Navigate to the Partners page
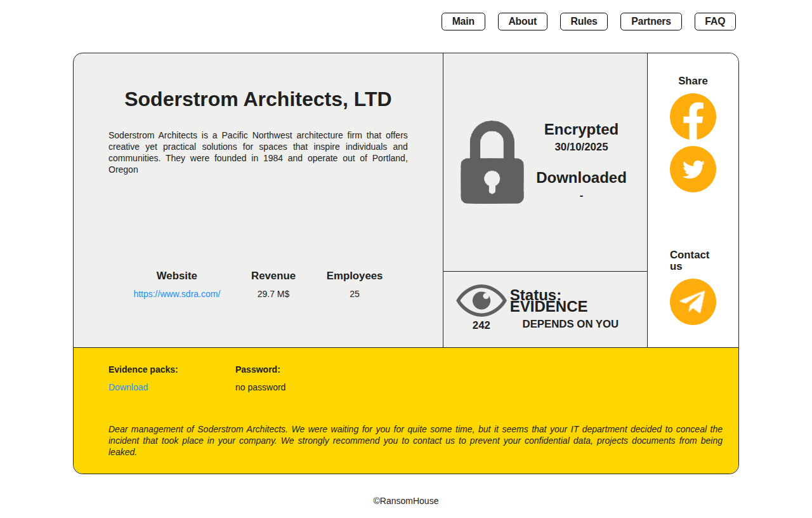The image size is (812, 518). point(651,22)
